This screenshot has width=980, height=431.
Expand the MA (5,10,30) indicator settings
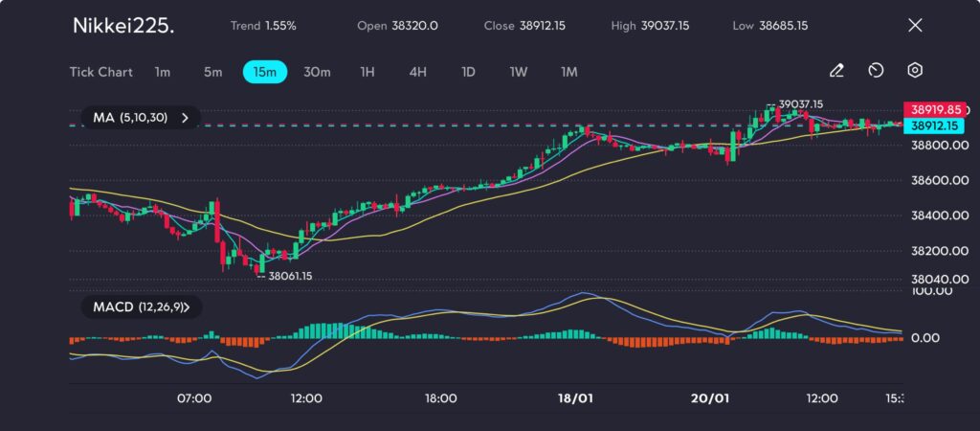point(141,117)
